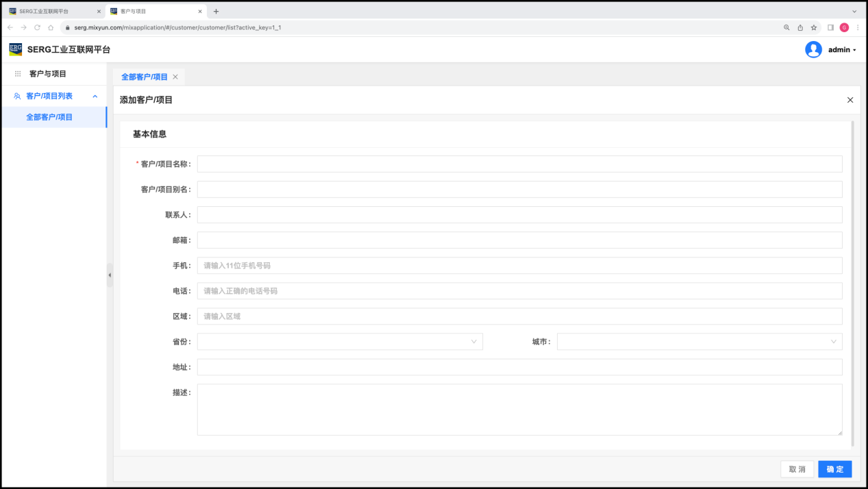Click the 确定 button
The height and width of the screenshot is (489, 868).
[x=834, y=469]
